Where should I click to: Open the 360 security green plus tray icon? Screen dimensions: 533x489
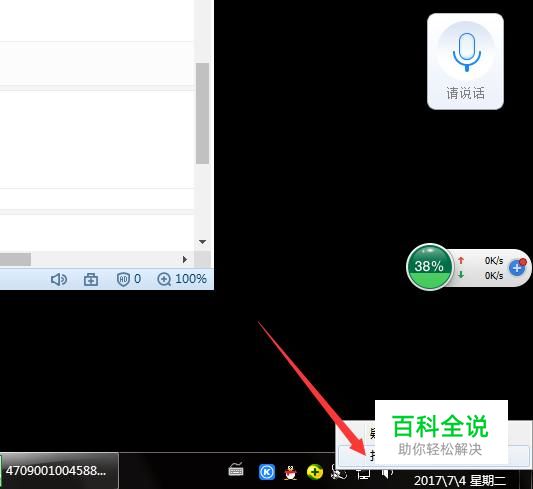point(315,472)
